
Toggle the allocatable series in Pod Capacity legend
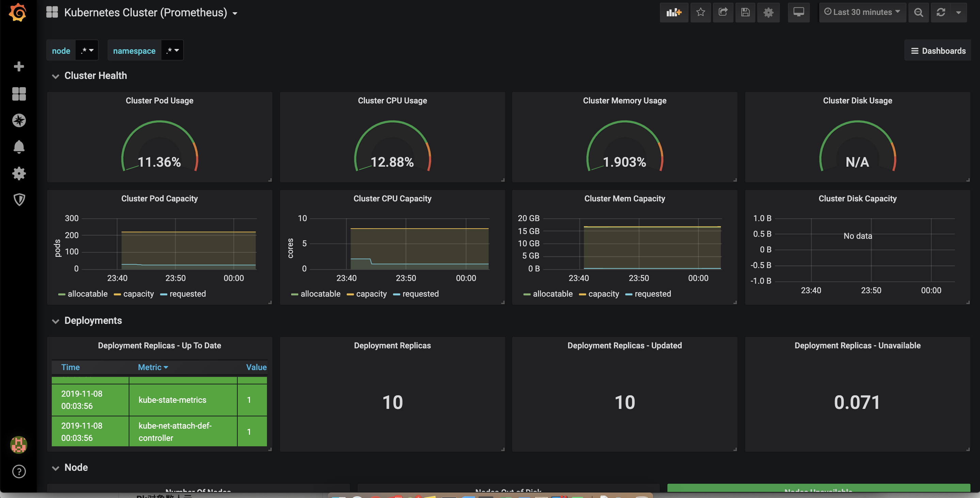point(87,294)
